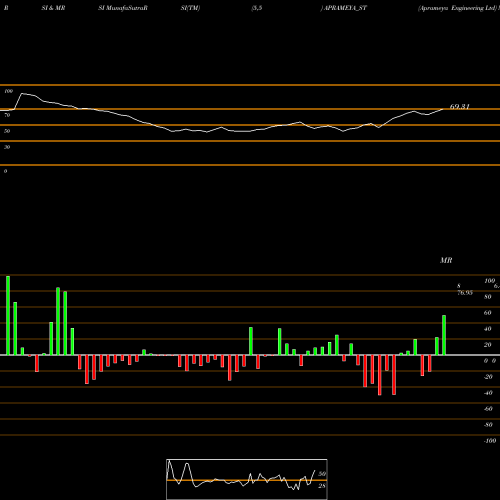500x500 pixels.
Task: Click the 'SI MunafaSutraR' header text
Action: pos(123,8)
